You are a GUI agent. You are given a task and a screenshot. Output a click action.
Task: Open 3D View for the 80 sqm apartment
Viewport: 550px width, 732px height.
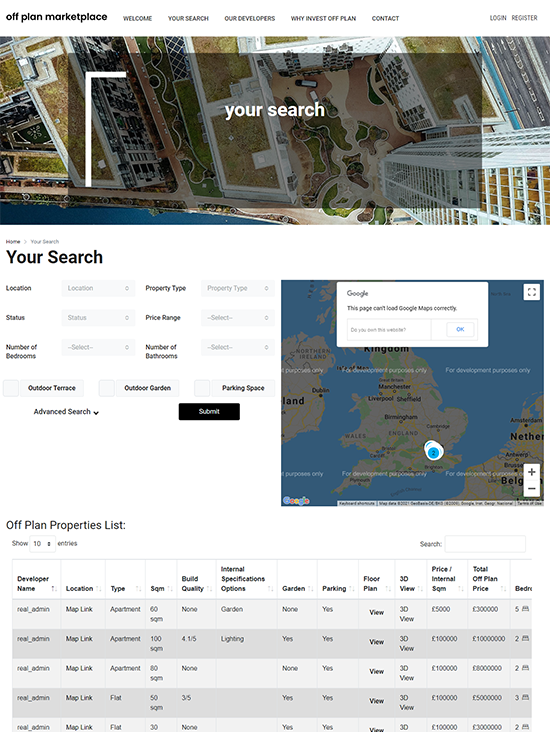point(407,673)
